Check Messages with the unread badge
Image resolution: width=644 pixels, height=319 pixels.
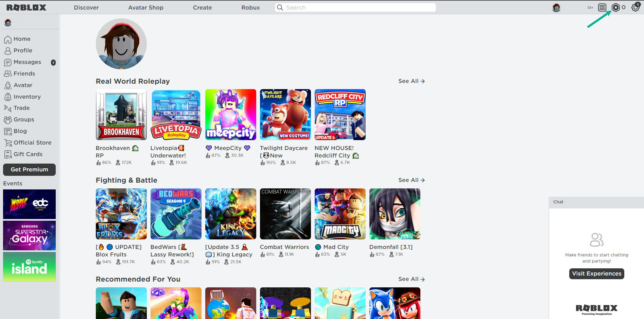click(x=27, y=62)
